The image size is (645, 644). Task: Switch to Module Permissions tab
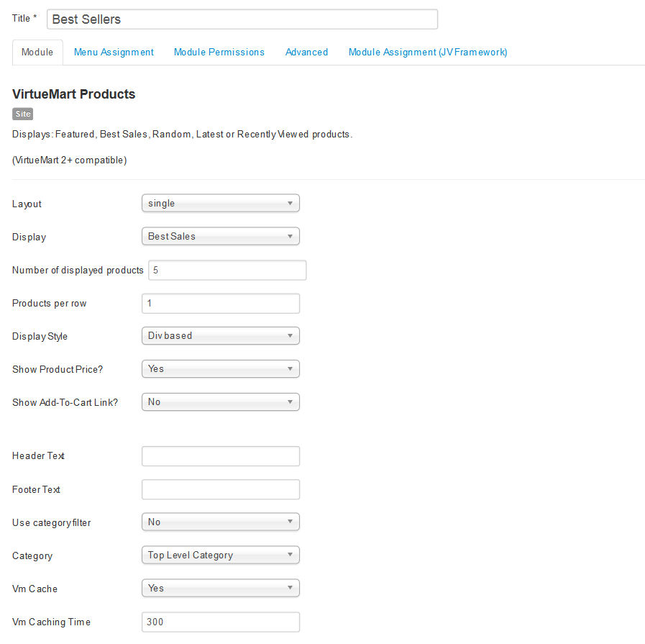coord(219,53)
